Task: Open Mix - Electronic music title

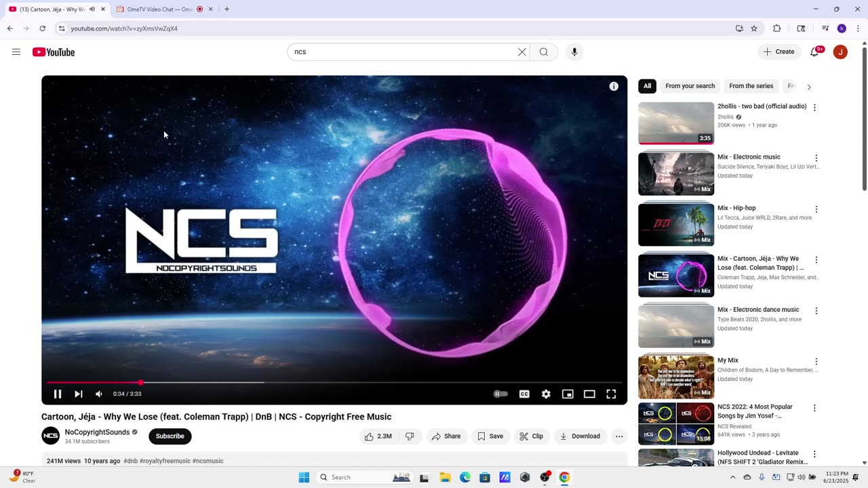Action: click(749, 157)
